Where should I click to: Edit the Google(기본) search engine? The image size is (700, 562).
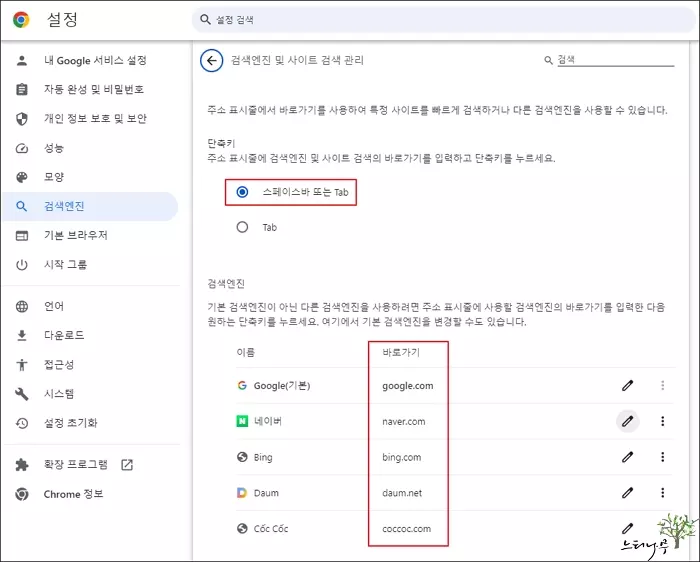click(x=628, y=385)
